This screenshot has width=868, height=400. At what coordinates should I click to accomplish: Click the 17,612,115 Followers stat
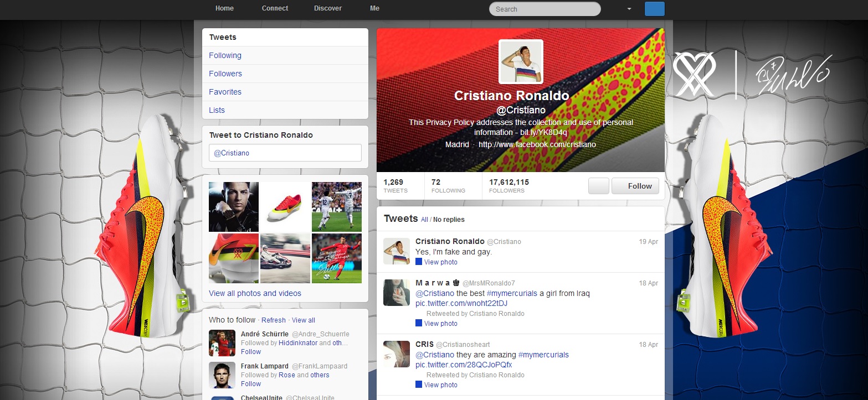(509, 186)
